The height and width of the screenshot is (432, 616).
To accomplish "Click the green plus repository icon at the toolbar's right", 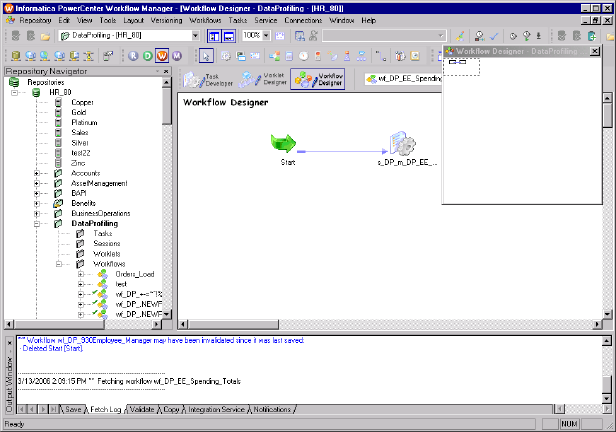I will (592, 36).
